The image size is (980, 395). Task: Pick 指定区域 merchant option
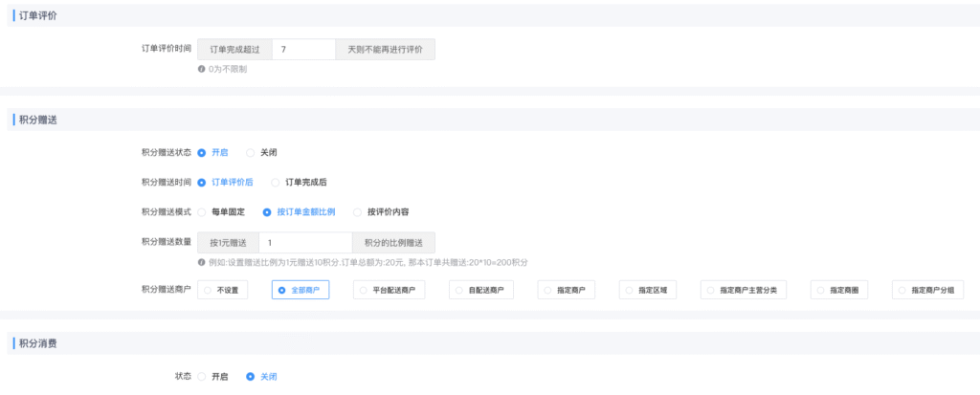[x=648, y=290]
